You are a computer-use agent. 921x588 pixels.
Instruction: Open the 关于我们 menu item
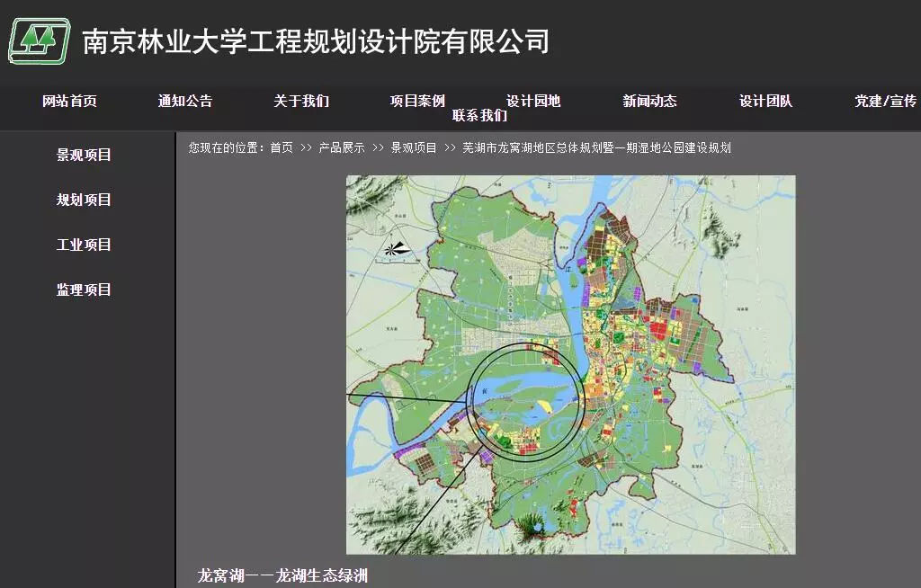[301, 102]
